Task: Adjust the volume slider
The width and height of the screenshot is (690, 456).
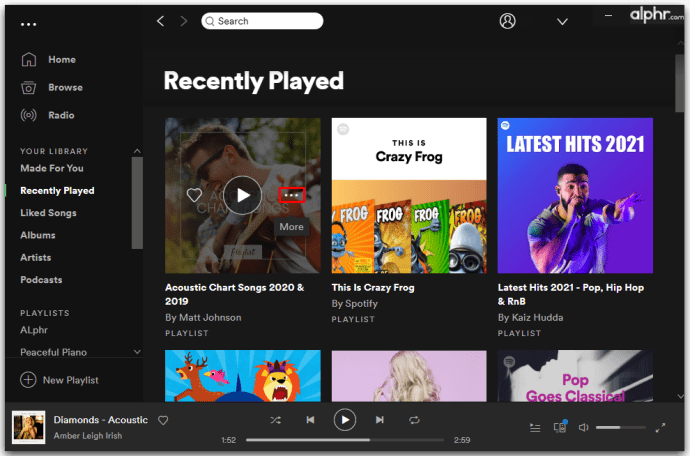Action: point(620,427)
